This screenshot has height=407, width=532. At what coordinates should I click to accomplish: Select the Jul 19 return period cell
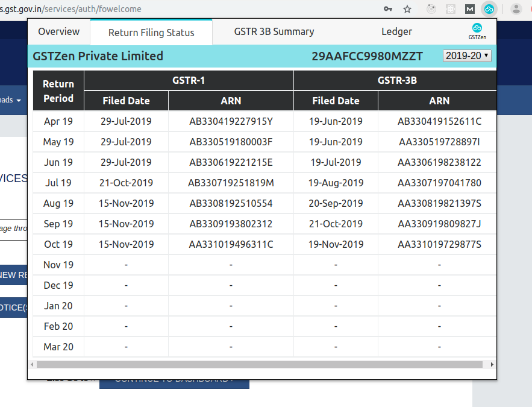[58, 183]
